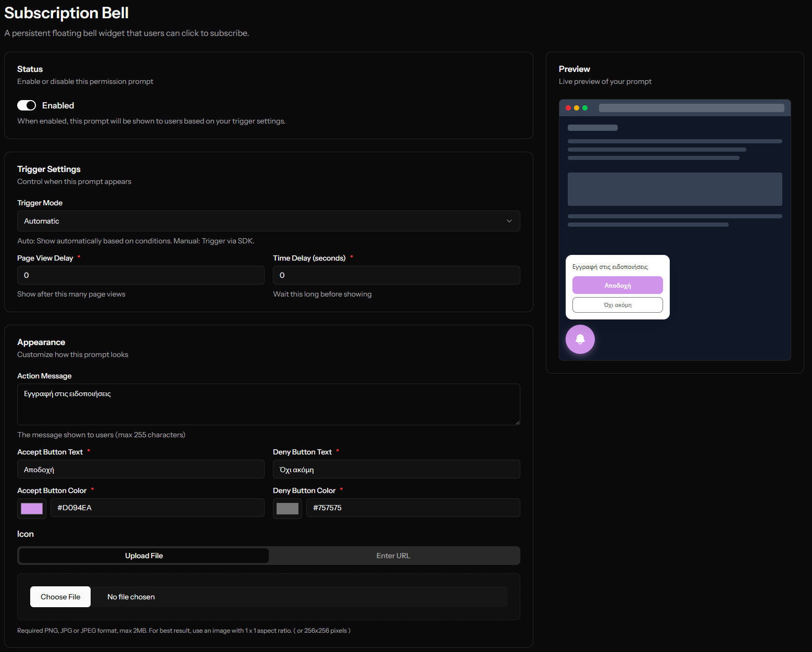Screen dimensions: 812x652
Task: Toggle the Enabled status switch
Action: [26, 105]
